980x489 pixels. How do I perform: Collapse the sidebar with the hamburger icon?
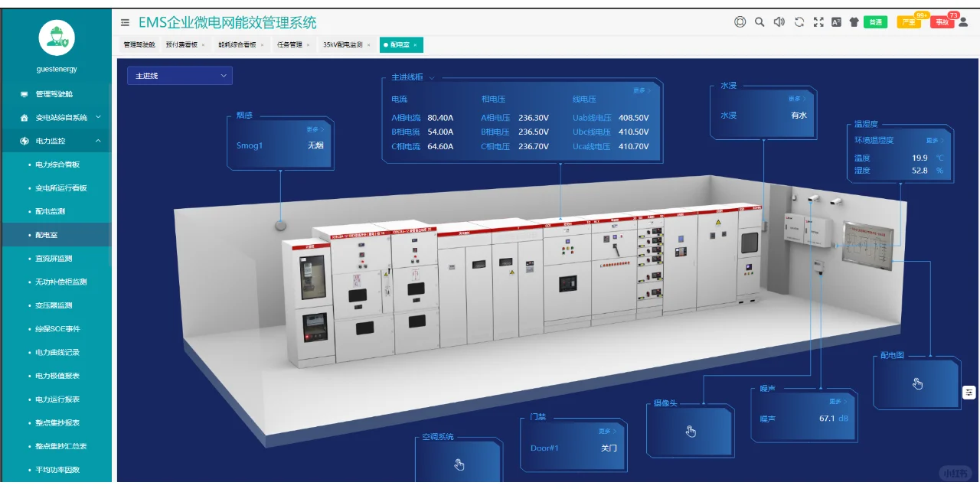pyautogui.click(x=126, y=22)
